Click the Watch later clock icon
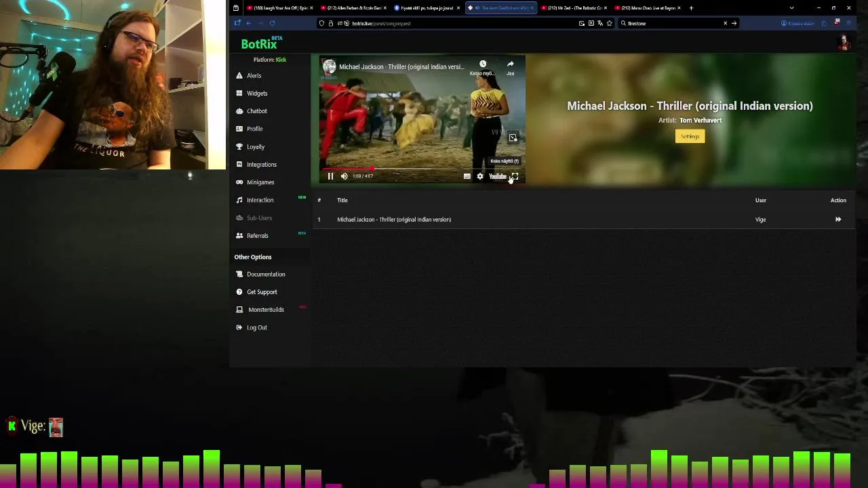This screenshot has width=868, height=488. pos(482,64)
